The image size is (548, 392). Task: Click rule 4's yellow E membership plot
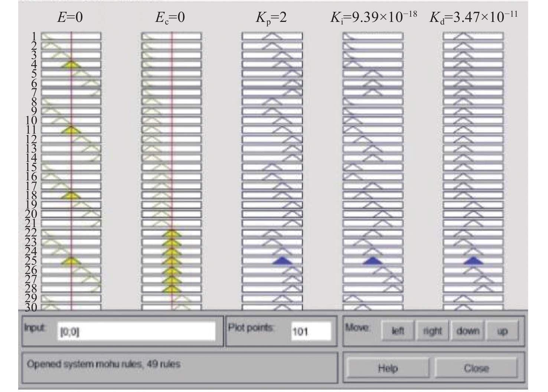pyautogui.click(x=71, y=65)
